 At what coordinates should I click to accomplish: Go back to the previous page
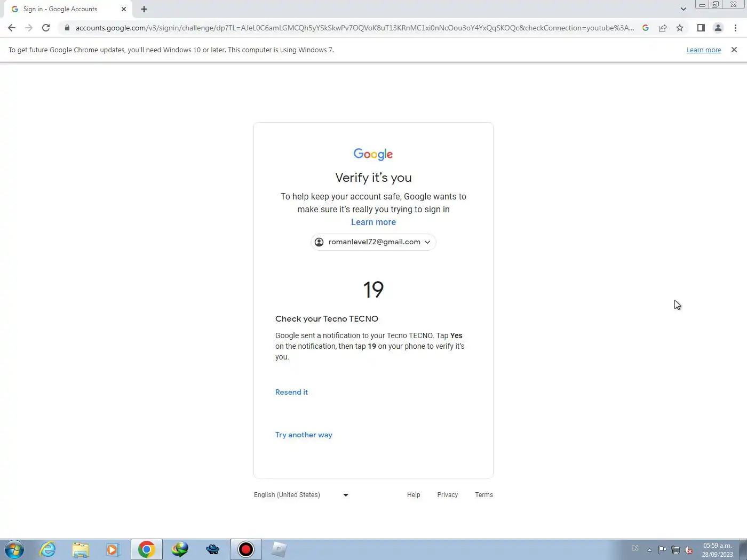pyautogui.click(x=12, y=28)
